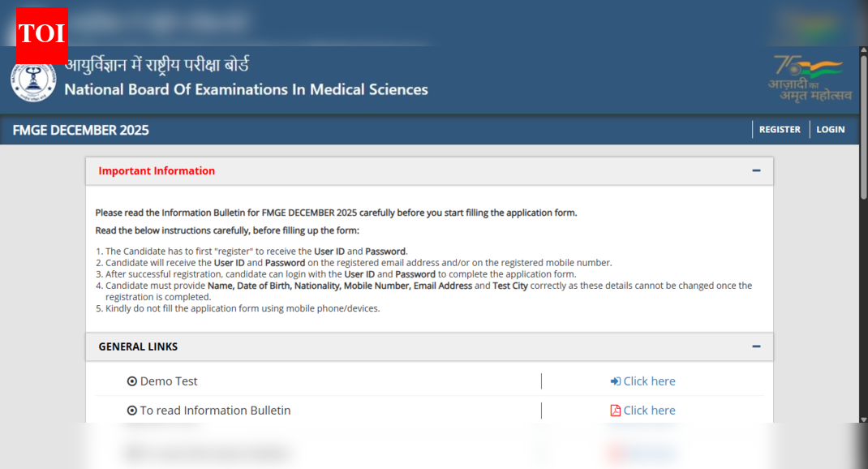Select the Azadi ka Amrit Mahotsav logo
Screen dimensions: 868x469
tap(809, 78)
